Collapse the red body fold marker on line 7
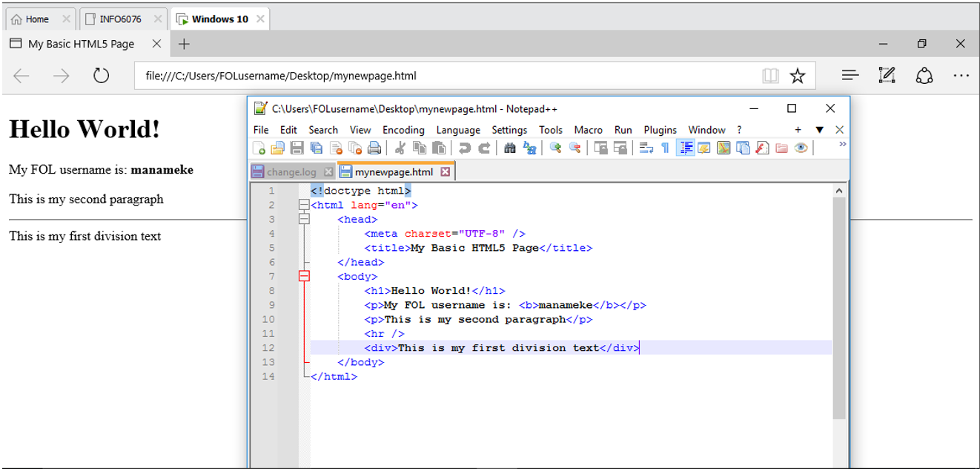The height and width of the screenshot is (469, 980). (x=302, y=276)
